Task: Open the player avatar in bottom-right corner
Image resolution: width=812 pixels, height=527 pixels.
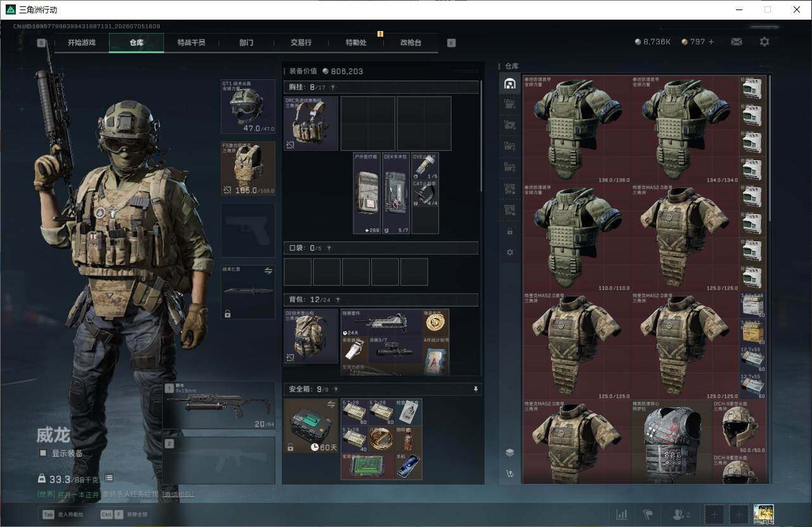Action: tap(764, 514)
